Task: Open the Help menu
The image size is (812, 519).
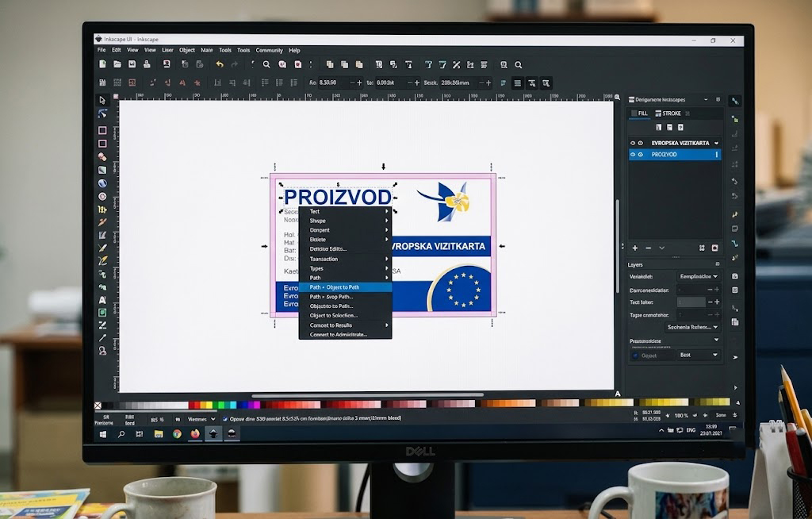Action: [x=295, y=50]
